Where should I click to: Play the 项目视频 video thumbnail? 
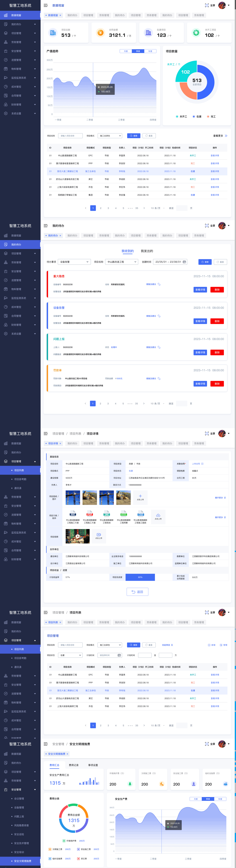(x=78, y=536)
